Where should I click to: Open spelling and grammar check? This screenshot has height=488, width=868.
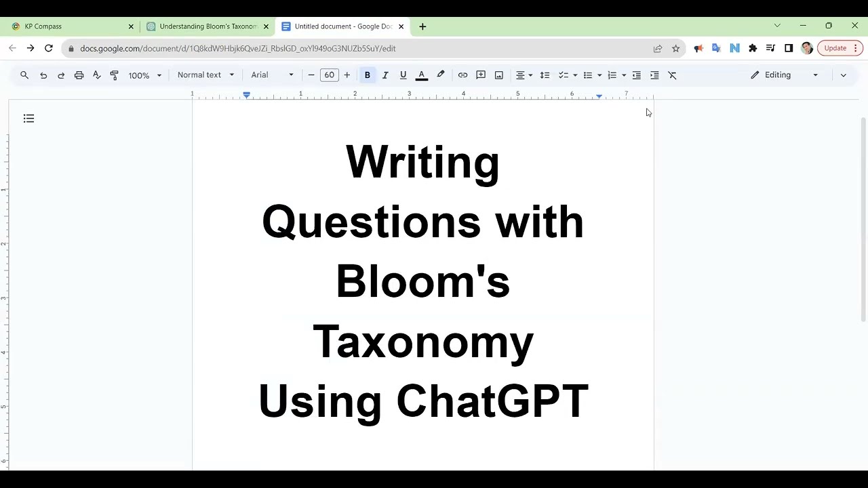click(96, 75)
